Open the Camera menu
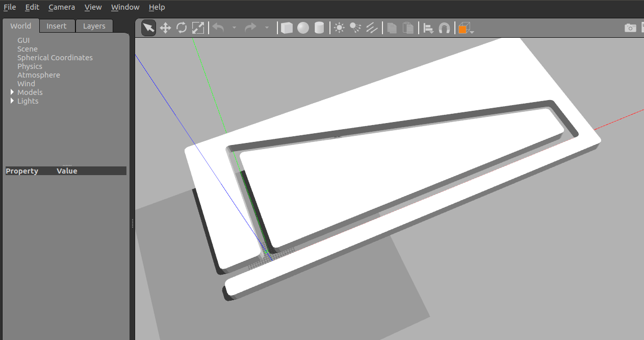 (62, 7)
